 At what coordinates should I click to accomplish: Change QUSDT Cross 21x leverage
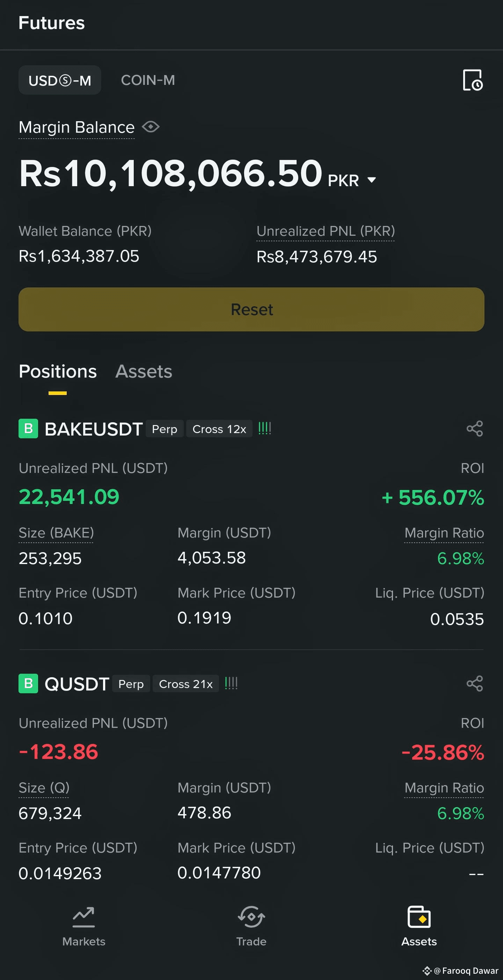(x=186, y=684)
